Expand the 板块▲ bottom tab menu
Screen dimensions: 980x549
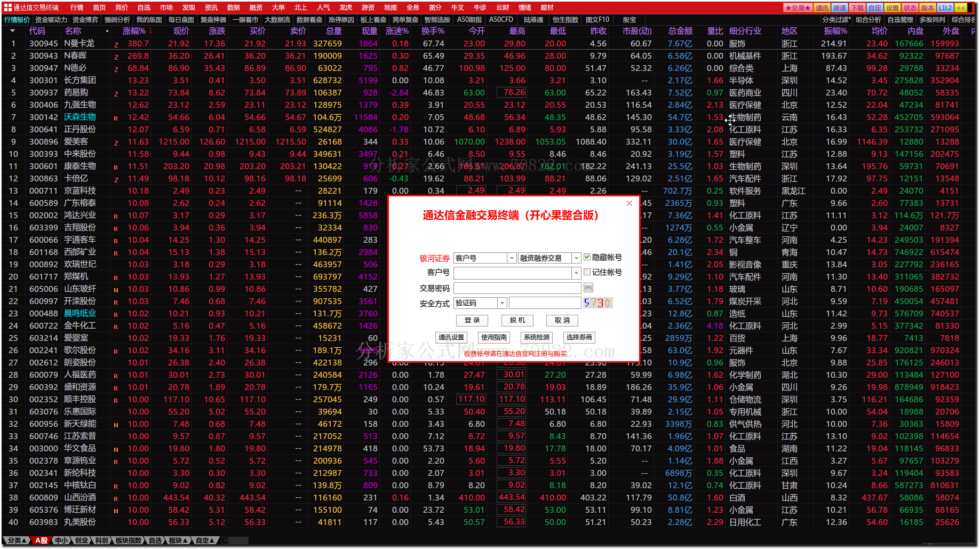[179, 540]
